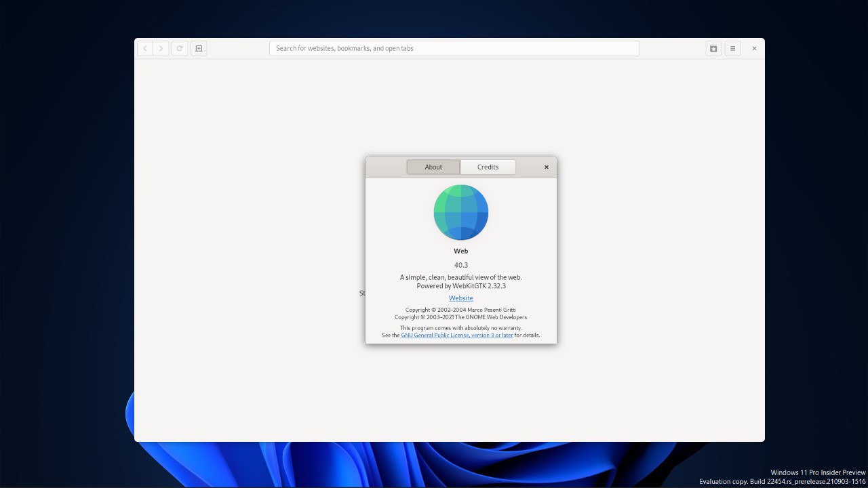Image resolution: width=868 pixels, height=488 pixels.
Task: Focus the search and address bar
Action: [454, 48]
